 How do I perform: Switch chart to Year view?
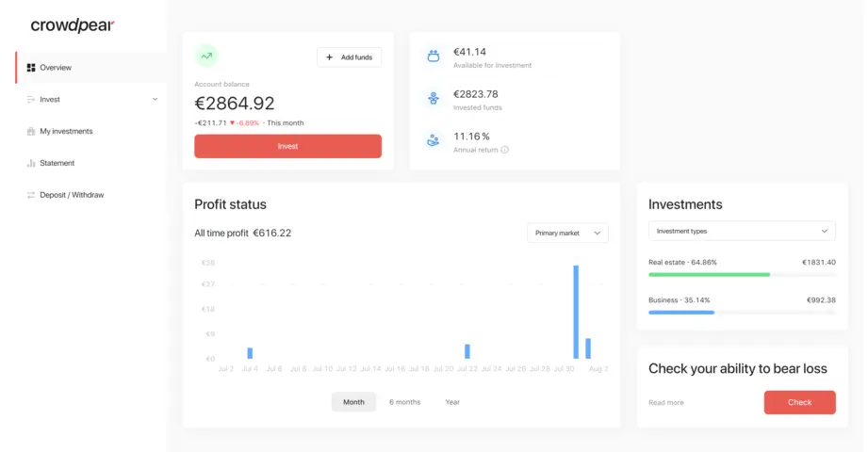coord(452,402)
